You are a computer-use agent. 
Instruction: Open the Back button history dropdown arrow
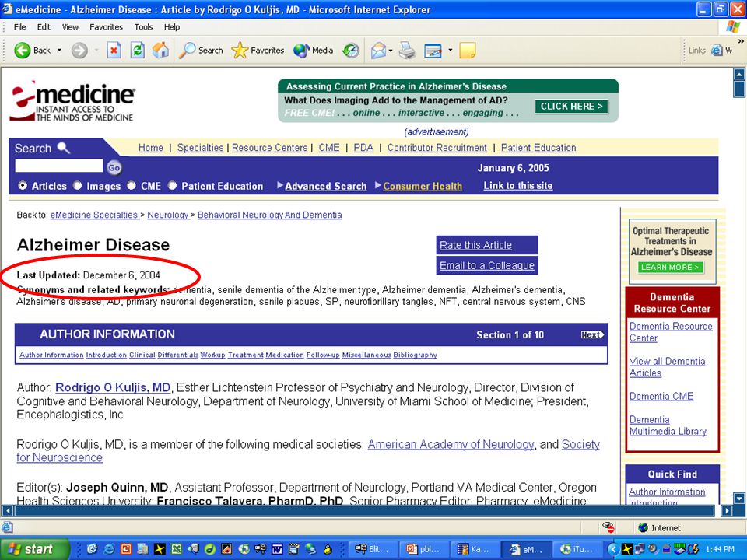60,50
